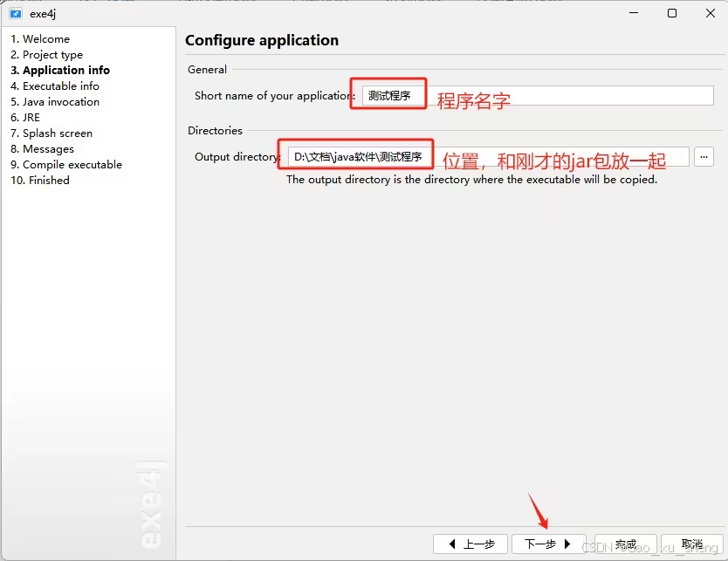
Task: Go to step 6. JRE
Action: [x=25, y=118]
